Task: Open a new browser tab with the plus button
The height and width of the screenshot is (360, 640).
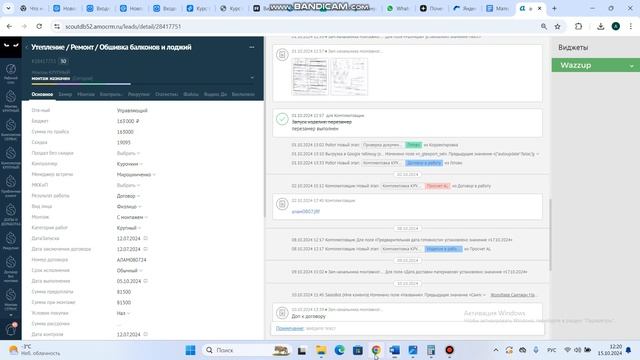Action: tap(554, 8)
